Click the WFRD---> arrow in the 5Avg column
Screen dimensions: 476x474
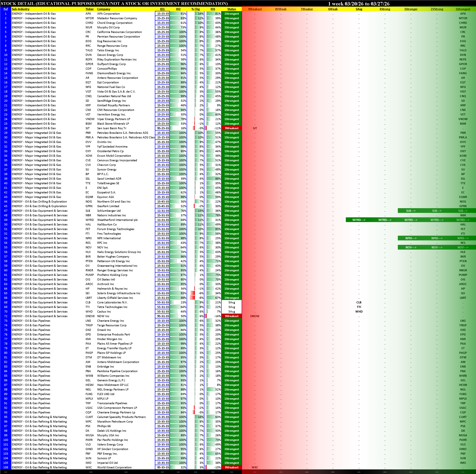[x=359, y=220]
